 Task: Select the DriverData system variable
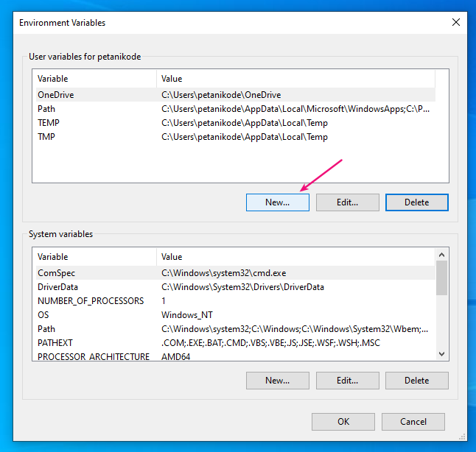57,287
